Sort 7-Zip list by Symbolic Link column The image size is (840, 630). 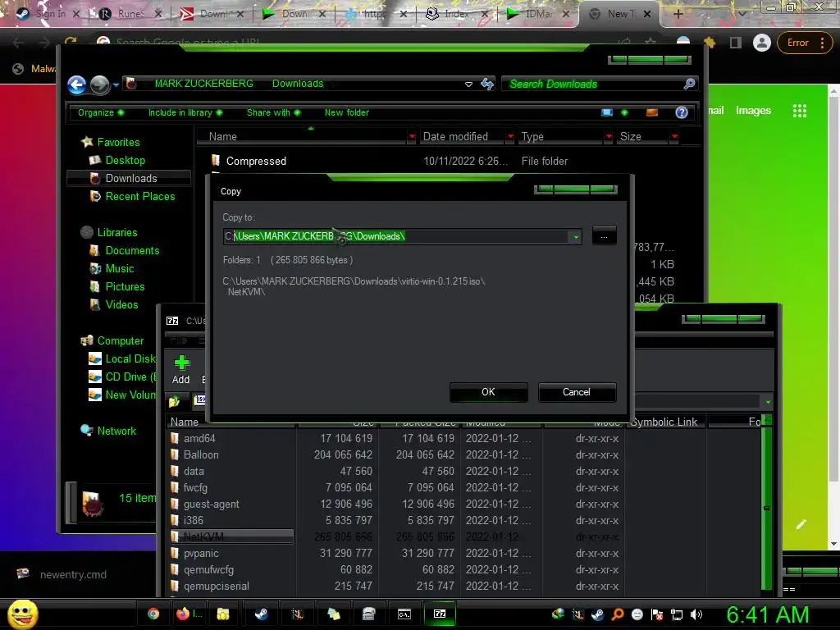pos(666,422)
